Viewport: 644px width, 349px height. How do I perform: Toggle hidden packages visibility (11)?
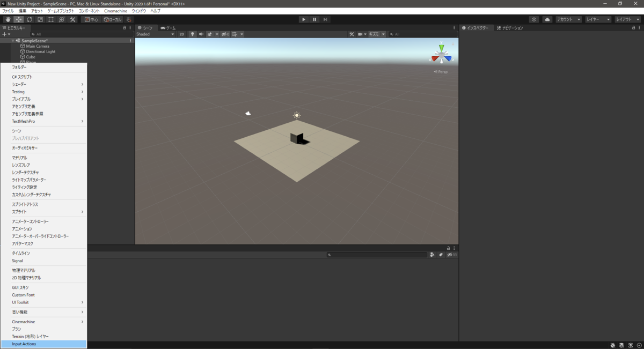click(x=452, y=255)
